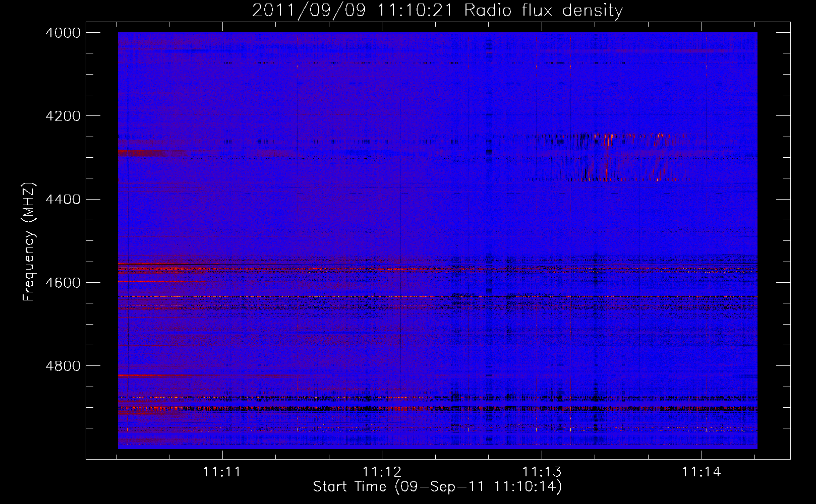The width and height of the screenshot is (816, 504).
Task: Click the 11:11 time axis label
Action: click(222, 472)
